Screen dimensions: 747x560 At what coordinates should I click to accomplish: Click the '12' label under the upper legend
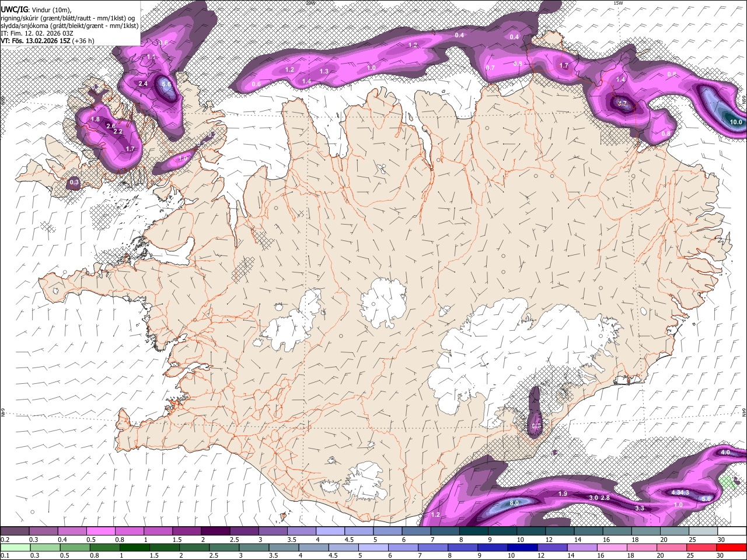549,540
